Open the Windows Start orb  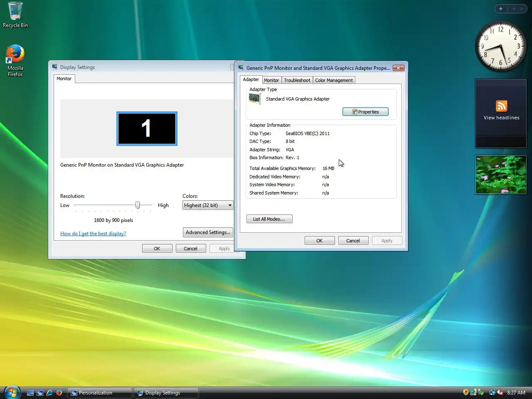(12, 392)
